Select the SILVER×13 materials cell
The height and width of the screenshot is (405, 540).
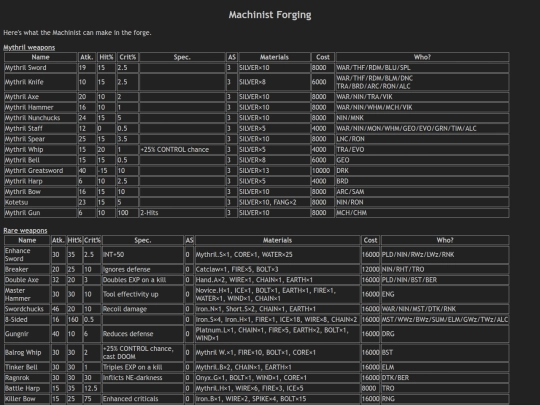click(x=274, y=171)
